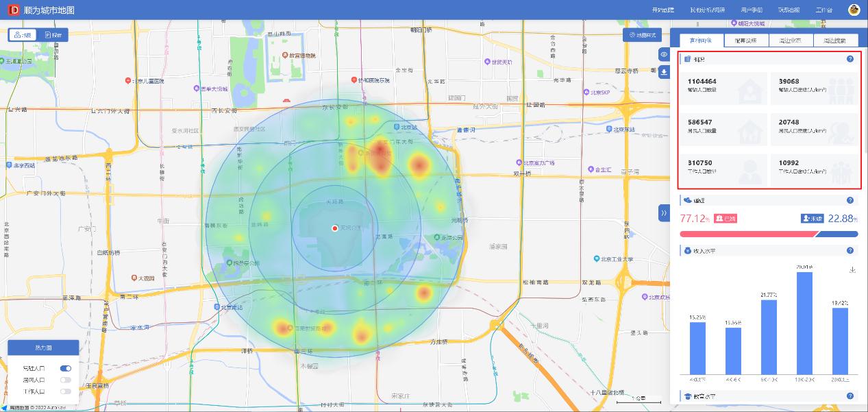Screen dimensions: 868x412
Task: Open the 联系客服 top navigation item
Action: tap(789, 10)
